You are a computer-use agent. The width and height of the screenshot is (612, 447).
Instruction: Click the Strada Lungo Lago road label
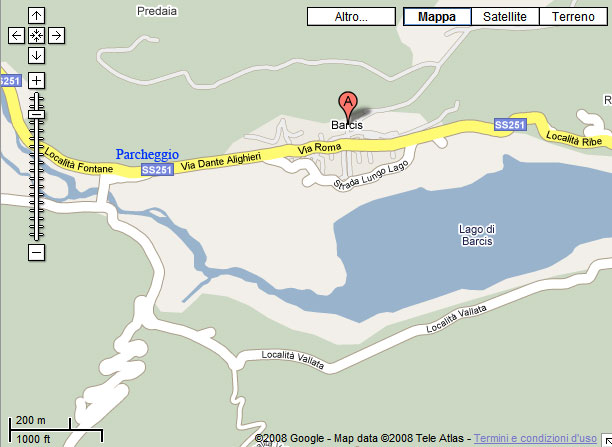coord(370,175)
